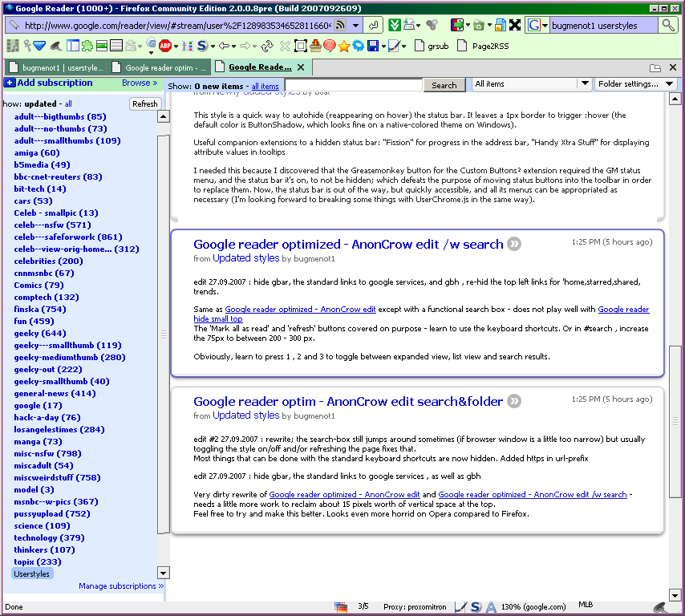Click the 'bugmenot1 userstyles' browser search field
Viewport: 685px width, 616px height.
tap(603, 26)
